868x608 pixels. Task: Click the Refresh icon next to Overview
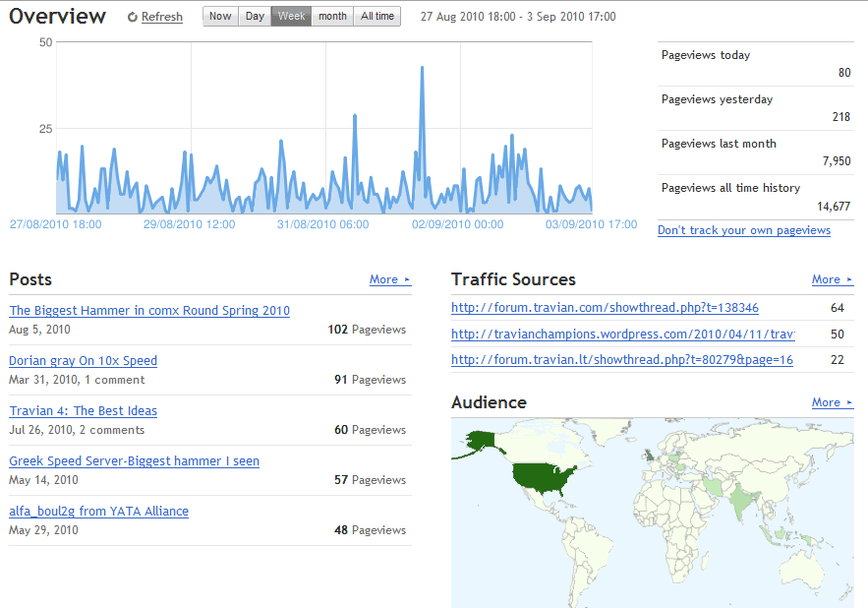point(133,18)
